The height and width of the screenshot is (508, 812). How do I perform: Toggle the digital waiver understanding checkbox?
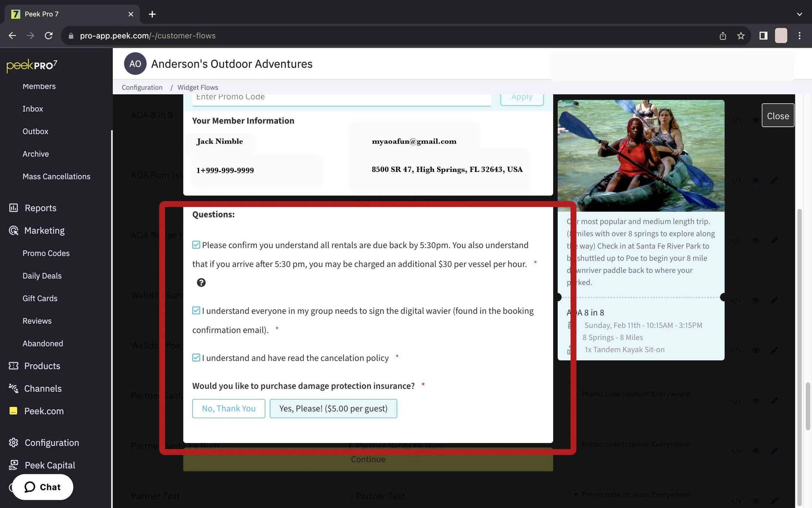(x=196, y=310)
